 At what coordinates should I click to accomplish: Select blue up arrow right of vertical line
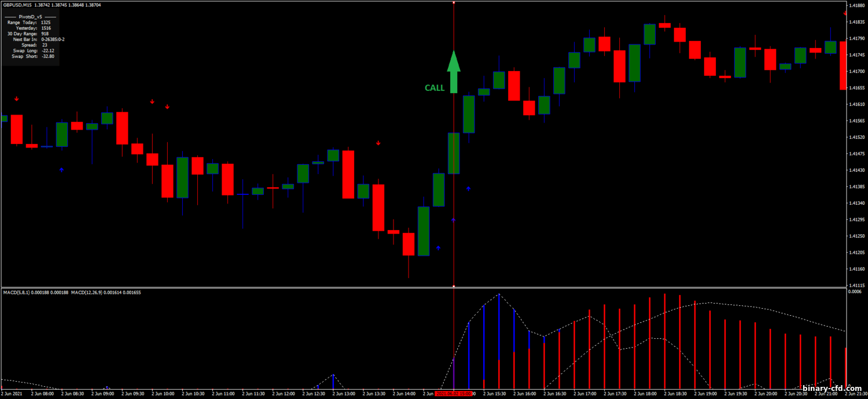(x=469, y=189)
